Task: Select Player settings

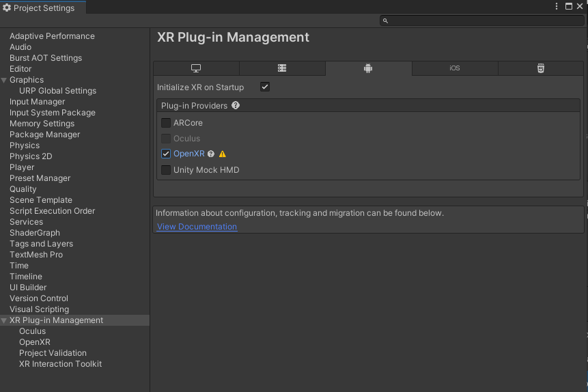Action: pyautogui.click(x=22, y=167)
